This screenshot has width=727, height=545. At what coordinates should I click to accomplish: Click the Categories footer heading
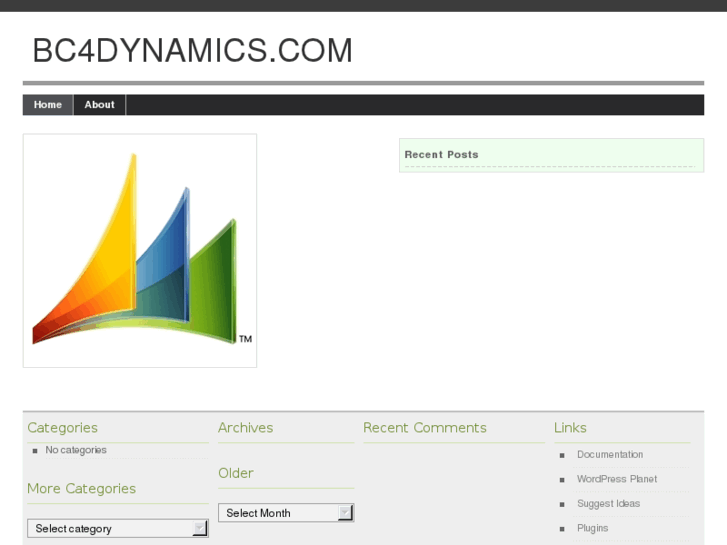(x=63, y=428)
